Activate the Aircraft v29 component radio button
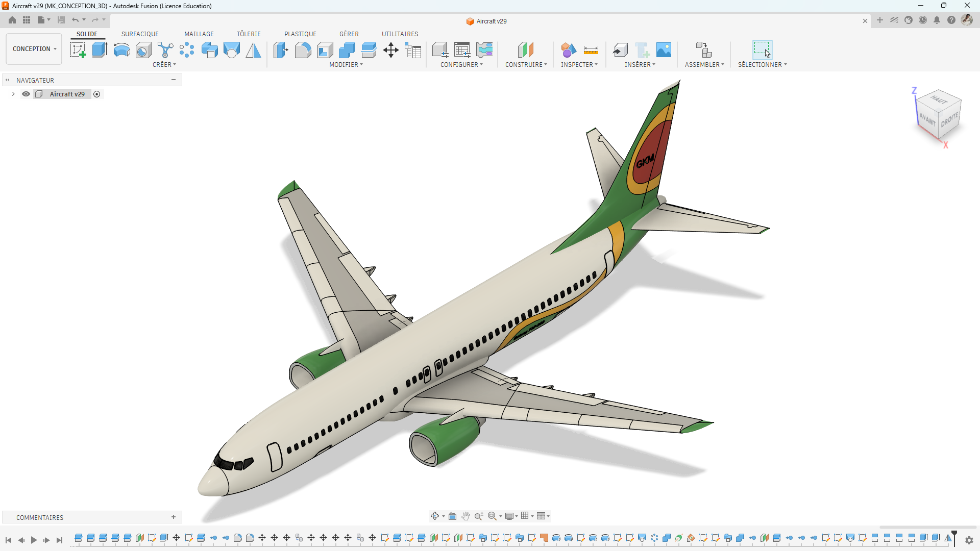 tap(97, 94)
